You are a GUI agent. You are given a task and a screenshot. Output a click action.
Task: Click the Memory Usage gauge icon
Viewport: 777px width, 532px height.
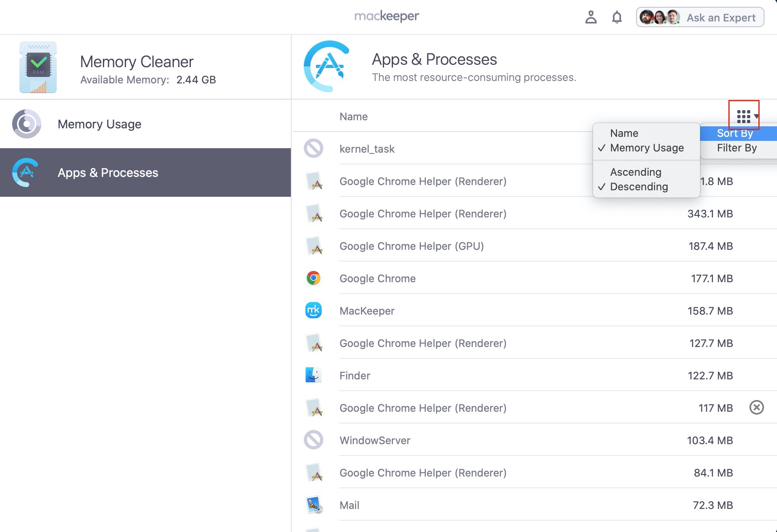click(x=26, y=124)
